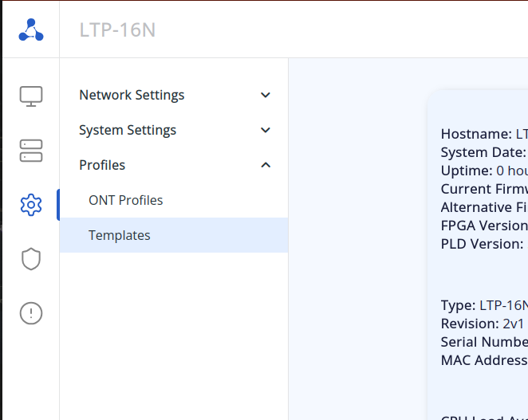The width and height of the screenshot is (528, 420).
Task: Select the Templates submenu item
Action: (120, 235)
